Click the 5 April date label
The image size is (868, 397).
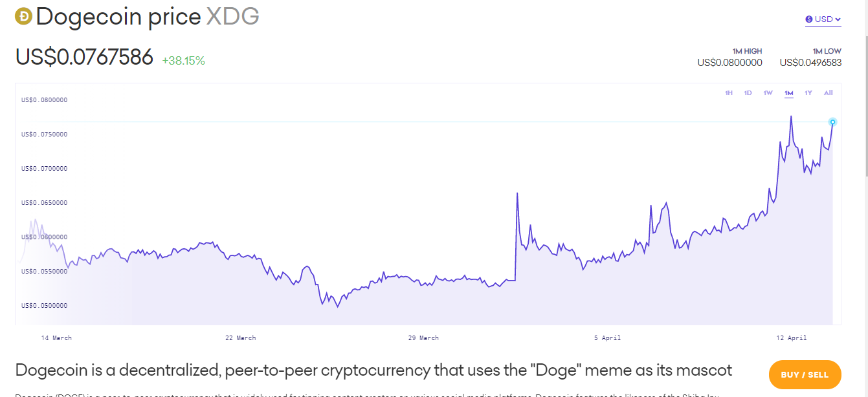[x=607, y=338]
